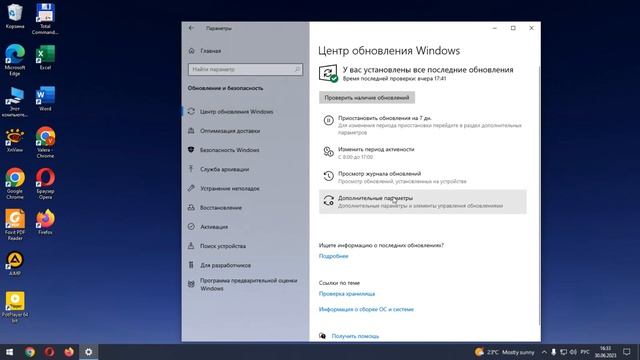Screen dimensions: 640x360
Task: Open Firefox from the taskbar
Action: click(69, 352)
